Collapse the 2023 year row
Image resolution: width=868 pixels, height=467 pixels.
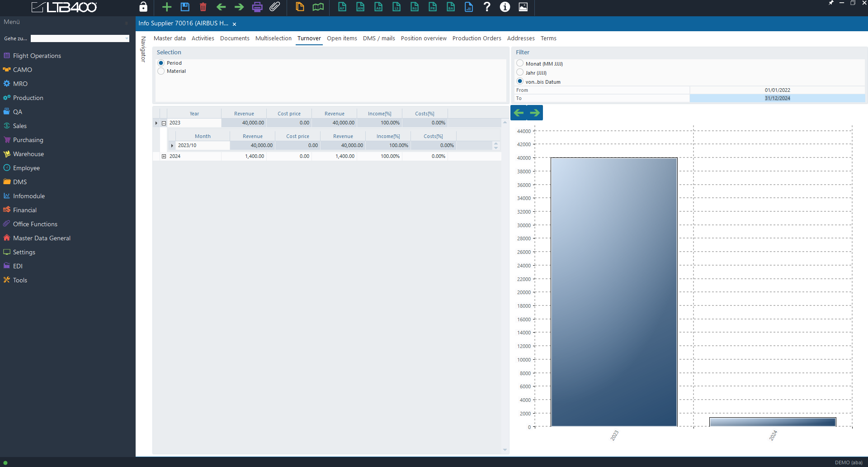point(164,123)
